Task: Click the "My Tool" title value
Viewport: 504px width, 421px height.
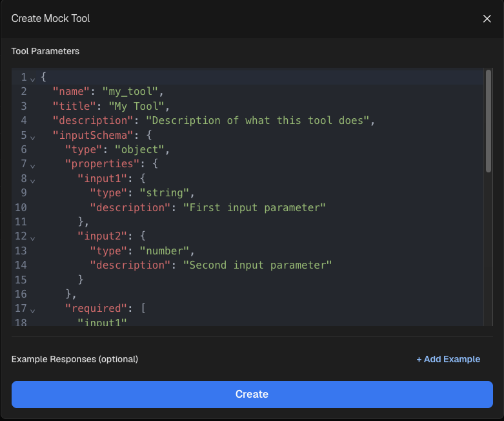Action: pos(136,106)
